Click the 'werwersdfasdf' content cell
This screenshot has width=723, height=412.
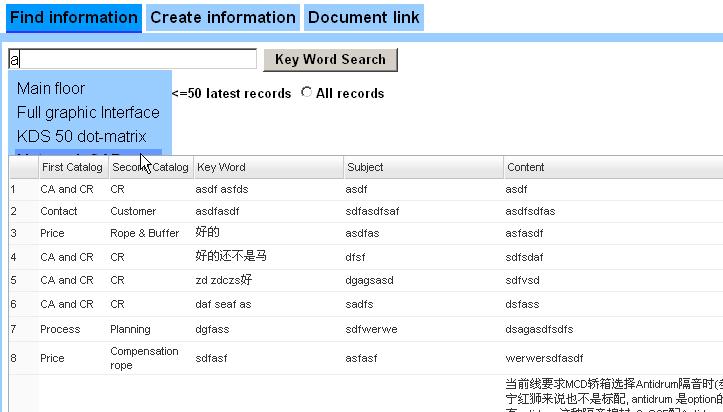[x=544, y=358]
